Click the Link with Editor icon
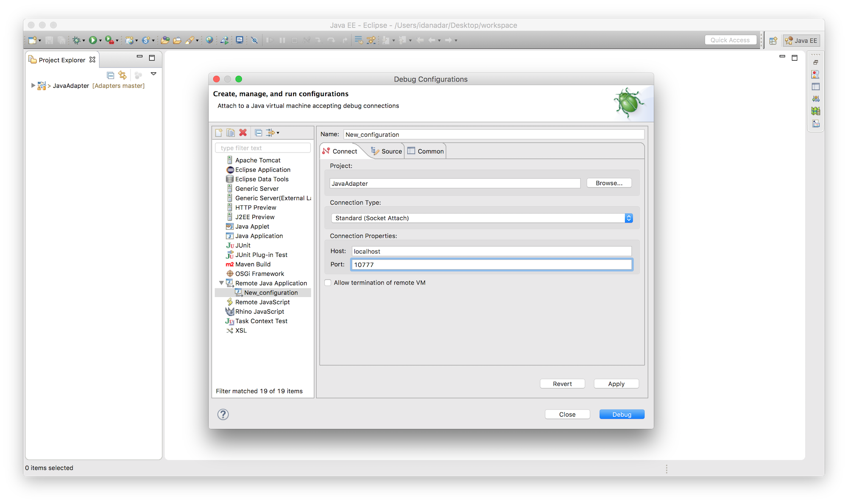 123,75
